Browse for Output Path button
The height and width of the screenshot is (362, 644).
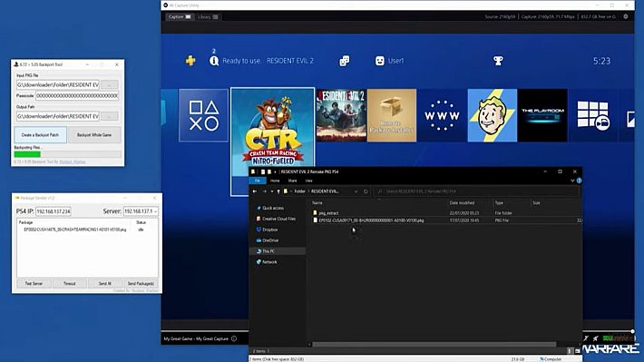click(109, 116)
